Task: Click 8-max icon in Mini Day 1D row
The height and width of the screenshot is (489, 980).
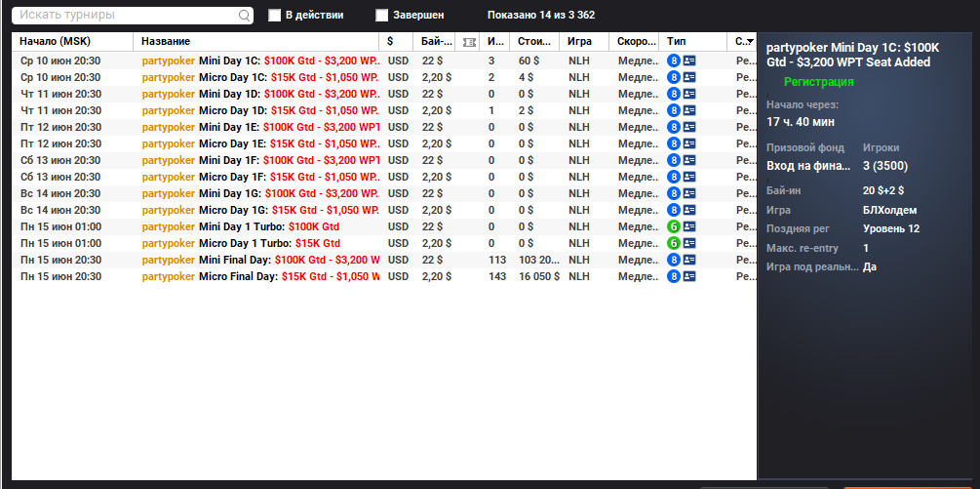Action: tap(673, 94)
